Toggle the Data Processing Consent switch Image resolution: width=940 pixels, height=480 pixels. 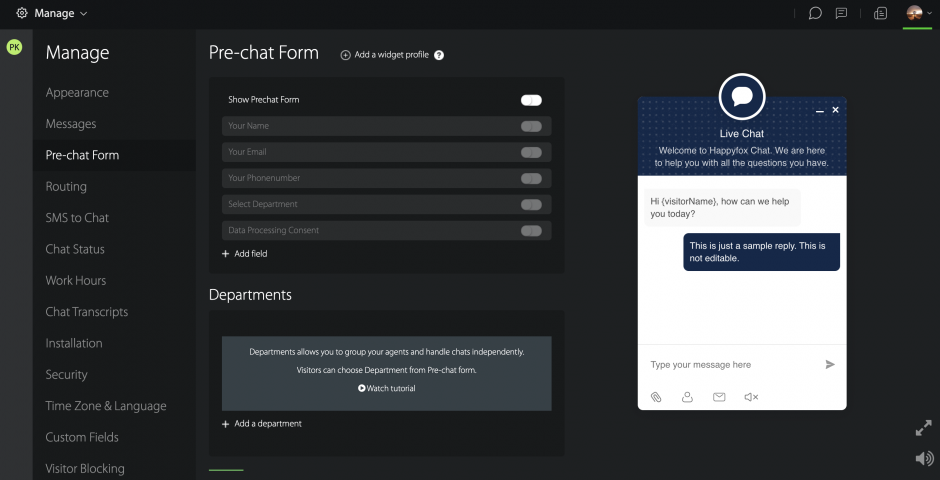(x=531, y=231)
